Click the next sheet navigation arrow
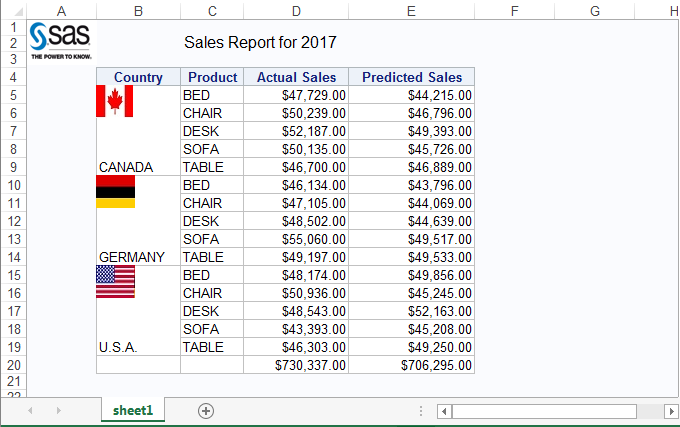Screen dimensions: 680x427 [x=58, y=410]
